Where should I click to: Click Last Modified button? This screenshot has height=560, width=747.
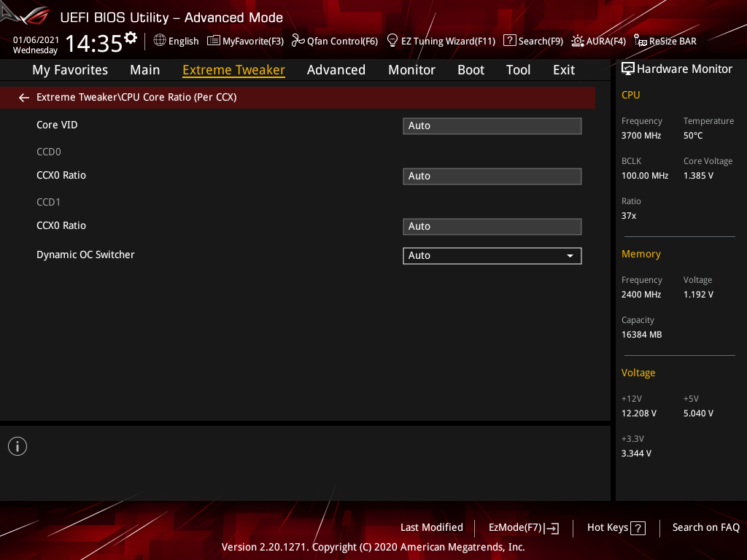point(432,528)
